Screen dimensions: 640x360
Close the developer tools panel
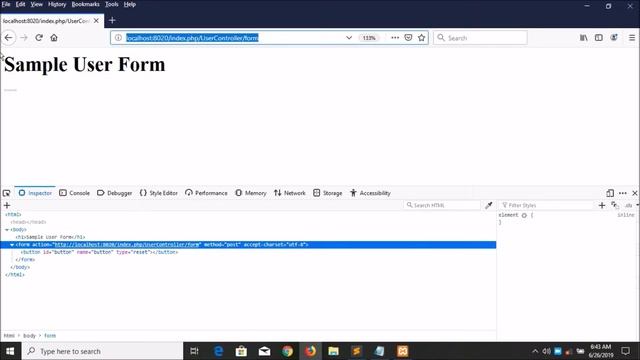coord(635,193)
